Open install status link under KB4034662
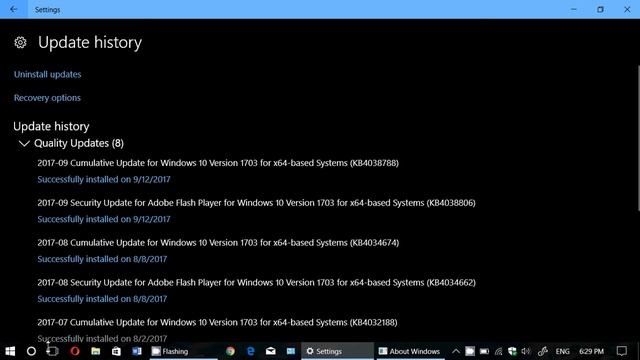Viewport: 640px width, 360px height. click(x=102, y=299)
